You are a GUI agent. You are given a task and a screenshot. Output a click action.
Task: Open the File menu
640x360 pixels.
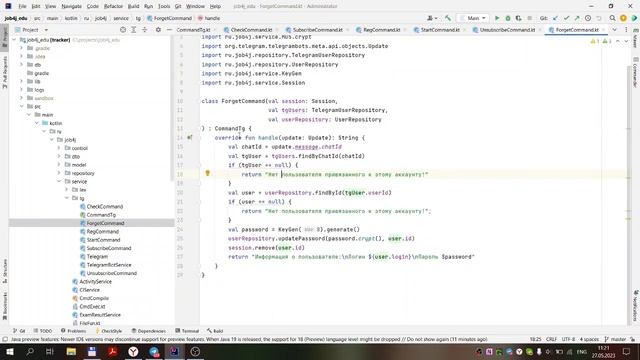[22, 6]
